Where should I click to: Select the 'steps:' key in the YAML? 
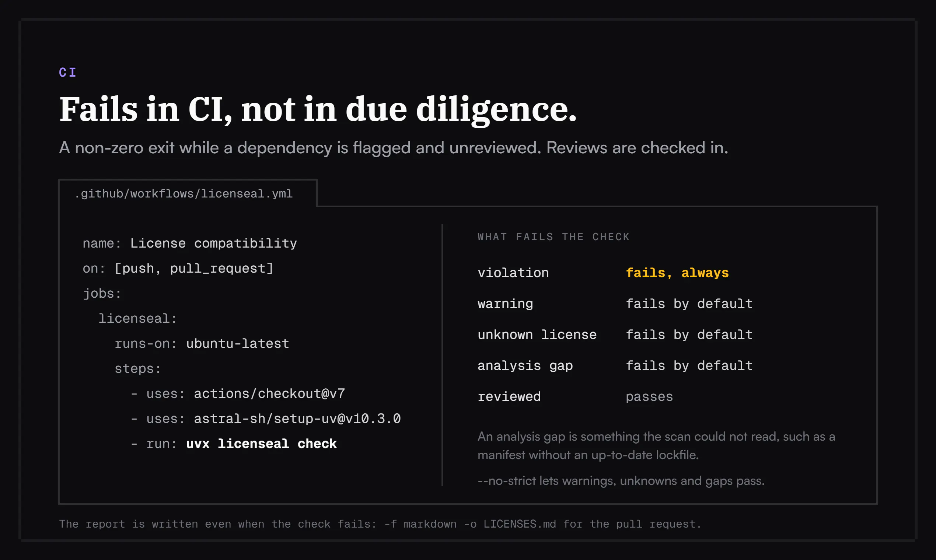(x=138, y=369)
